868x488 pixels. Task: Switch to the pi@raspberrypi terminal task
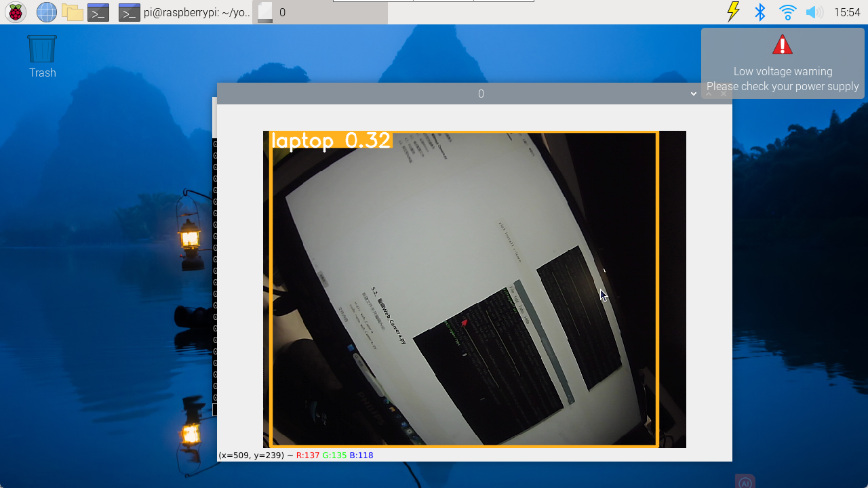tap(184, 12)
